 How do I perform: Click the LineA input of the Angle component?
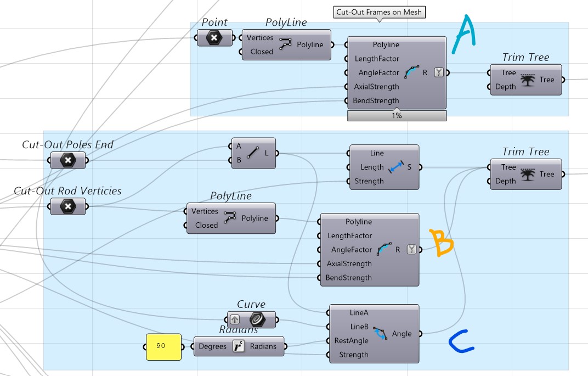[359, 312]
